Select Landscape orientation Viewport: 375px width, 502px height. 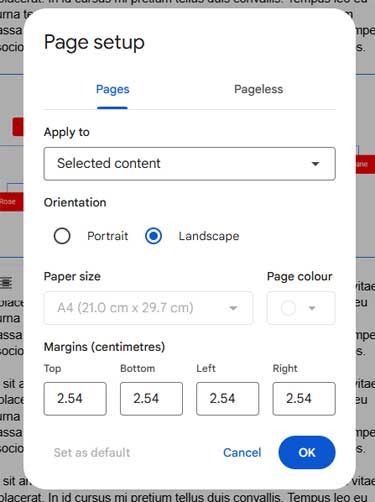[x=153, y=236]
